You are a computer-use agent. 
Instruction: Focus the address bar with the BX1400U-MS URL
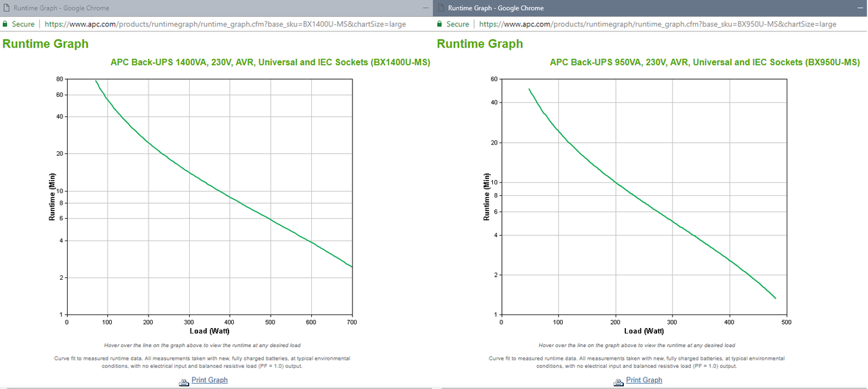(x=226, y=24)
